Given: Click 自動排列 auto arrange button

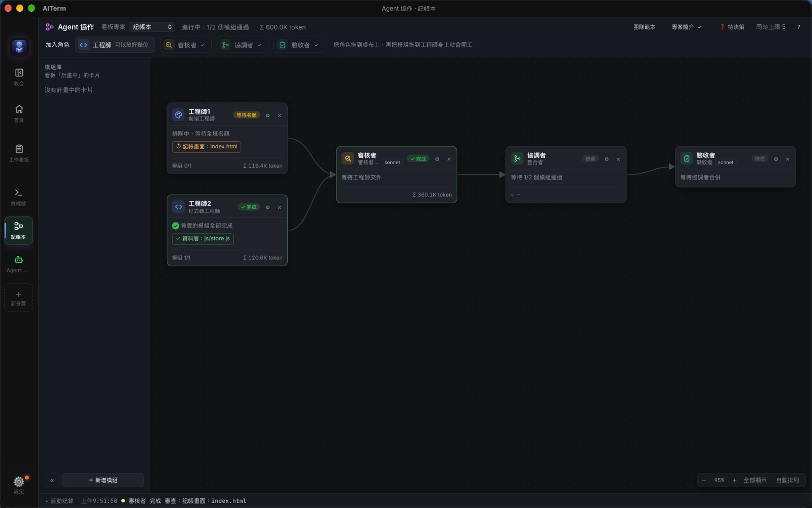Looking at the screenshot, I should 787,481.
